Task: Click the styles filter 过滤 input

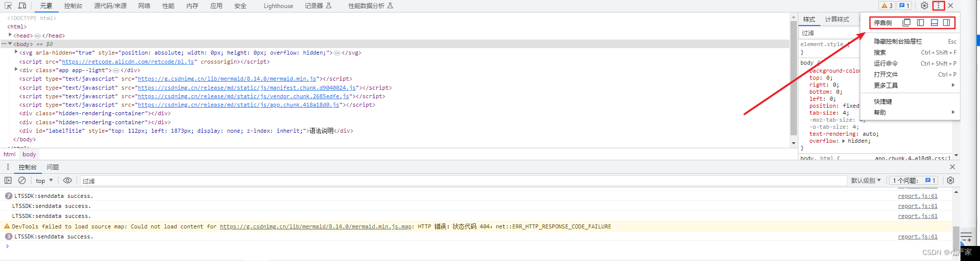Action: (x=830, y=33)
